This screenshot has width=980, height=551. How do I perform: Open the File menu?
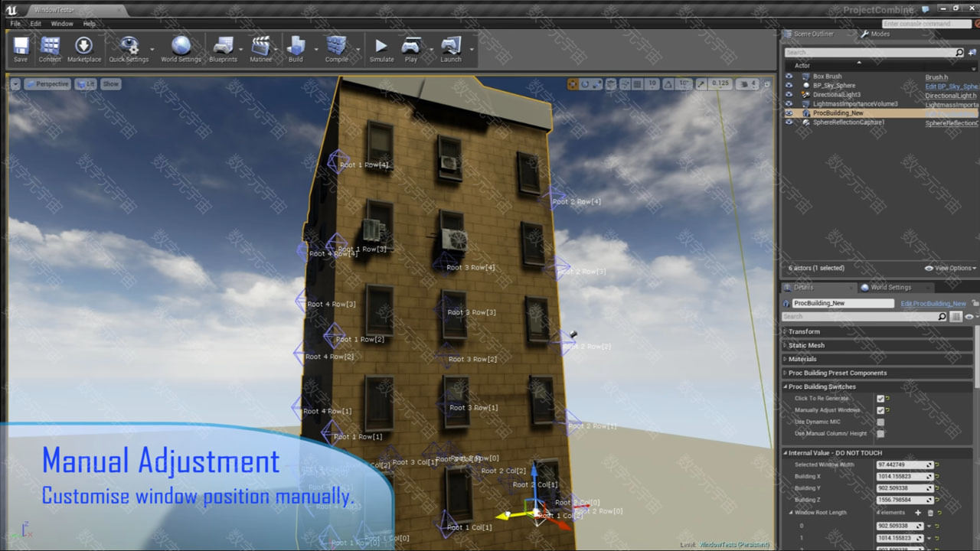coord(15,24)
